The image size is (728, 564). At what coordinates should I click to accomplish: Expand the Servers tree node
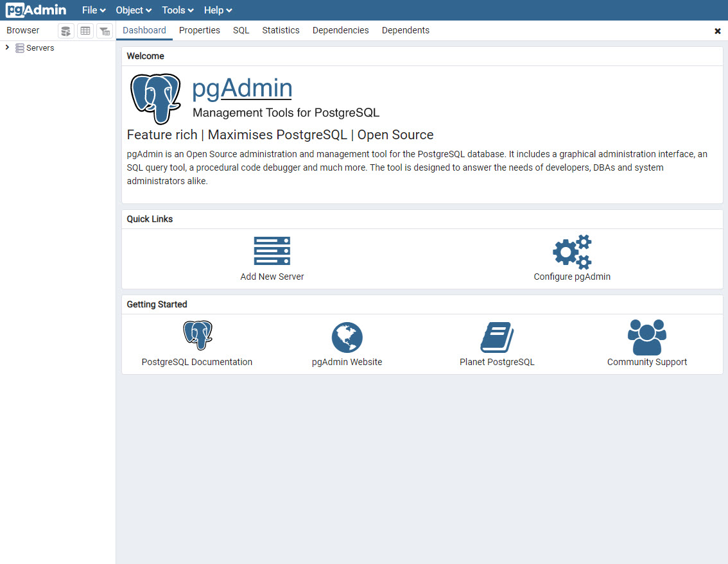point(7,47)
